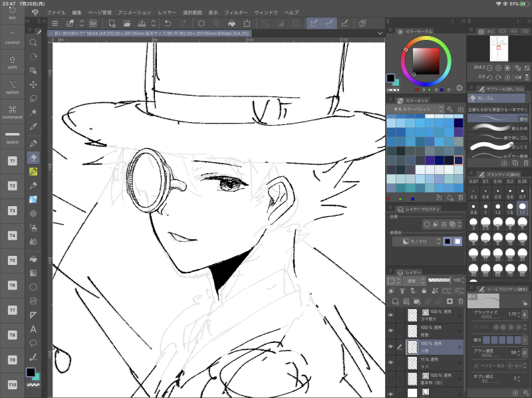Open the canvas tab list chevron

click(x=380, y=33)
